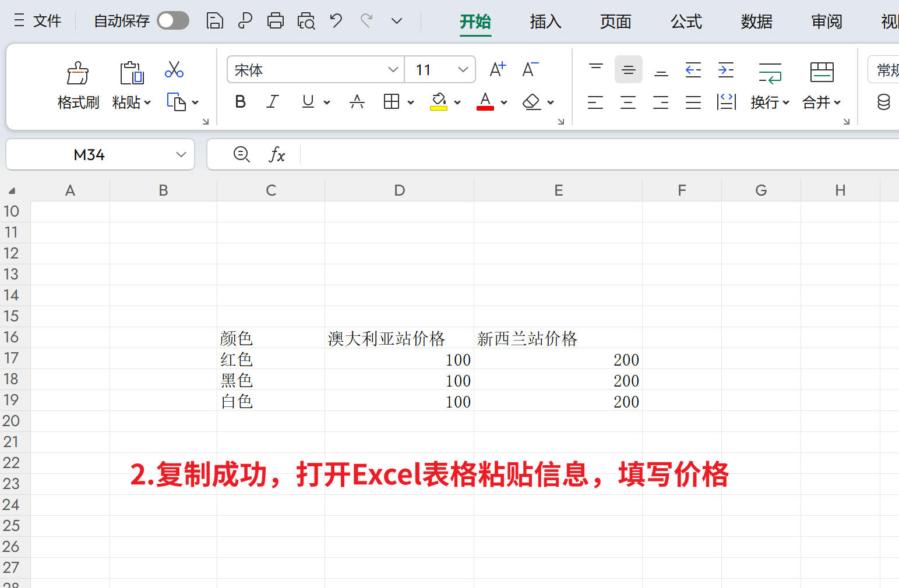
Task: Expand quick access toolbar options
Action: (x=397, y=21)
